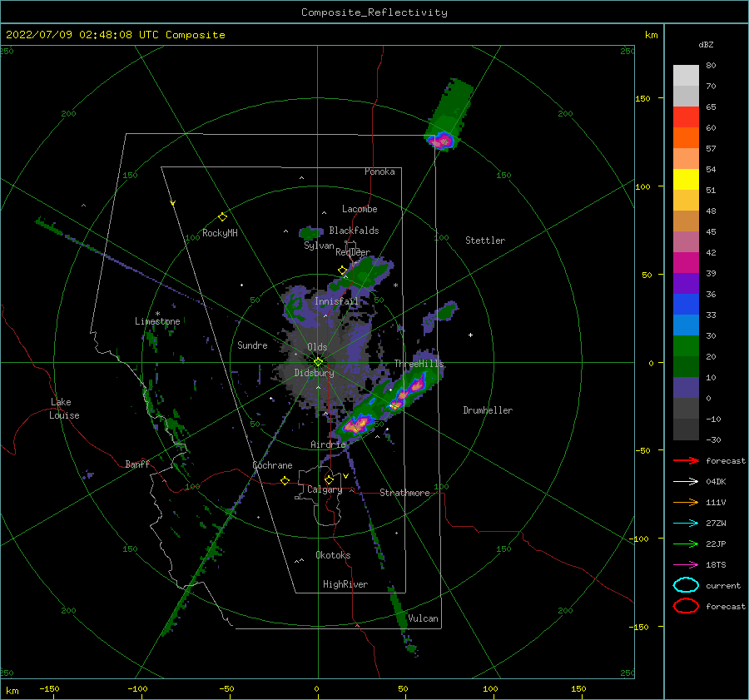
Task: Click the bright green swatch between 20 and 30
Action: pyautogui.click(x=686, y=346)
